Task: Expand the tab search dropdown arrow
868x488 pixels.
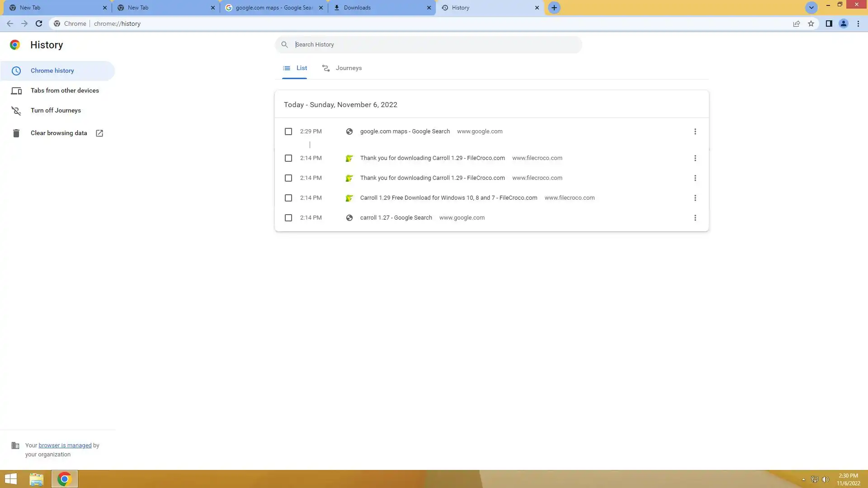Action: coord(811,8)
